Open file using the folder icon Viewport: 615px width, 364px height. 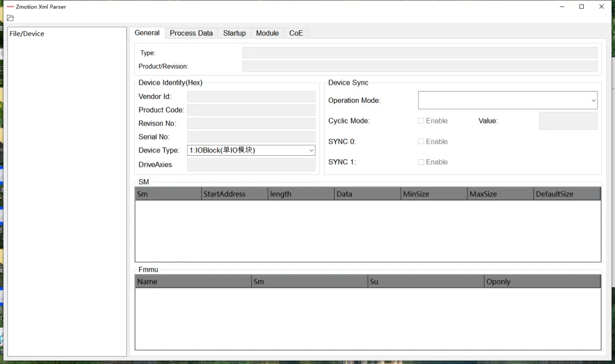tap(10, 18)
